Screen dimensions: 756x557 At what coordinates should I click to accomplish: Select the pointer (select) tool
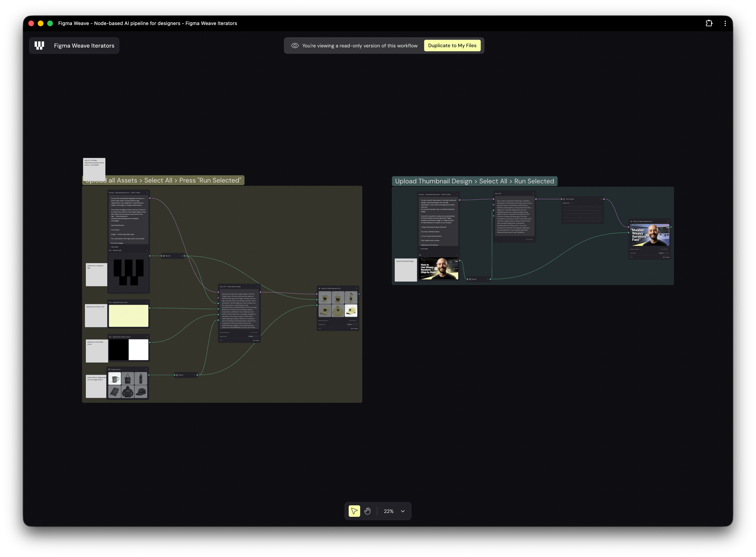pyautogui.click(x=354, y=511)
